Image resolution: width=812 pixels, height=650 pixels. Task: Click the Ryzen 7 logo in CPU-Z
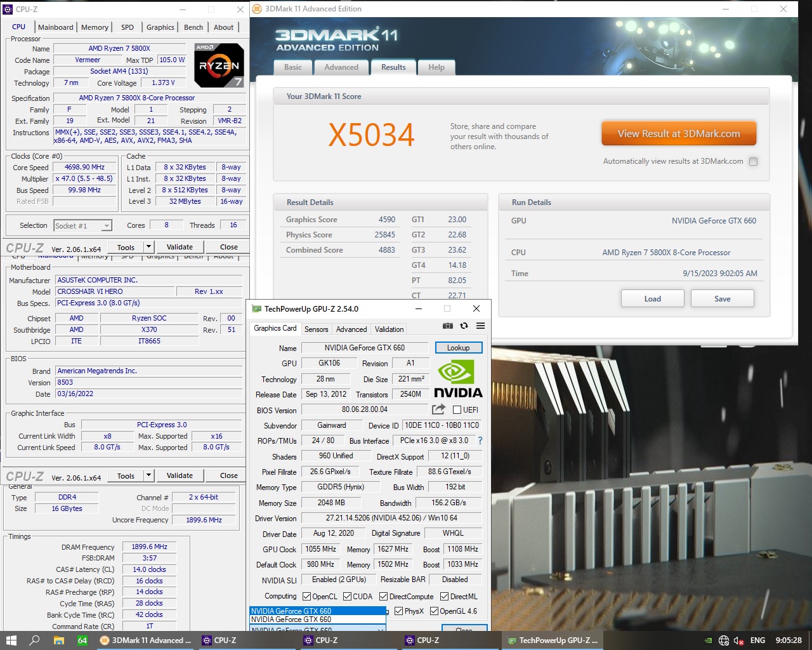219,65
